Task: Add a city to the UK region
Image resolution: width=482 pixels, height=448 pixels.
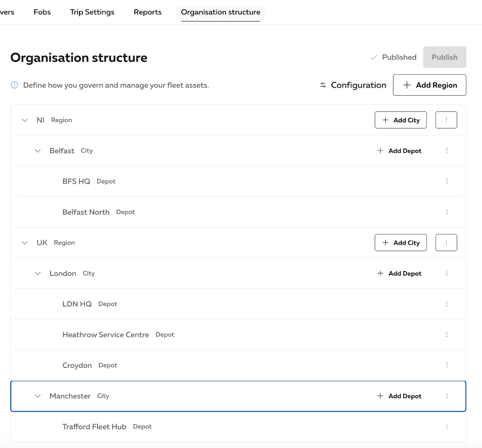Action: coord(401,243)
